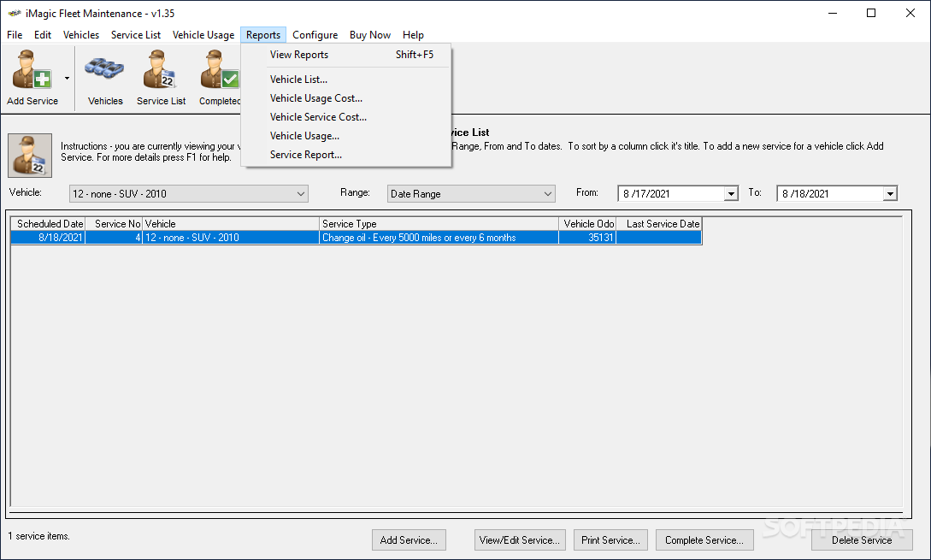Sort by Service Type column header
The height and width of the screenshot is (560, 931).
coord(439,224)
